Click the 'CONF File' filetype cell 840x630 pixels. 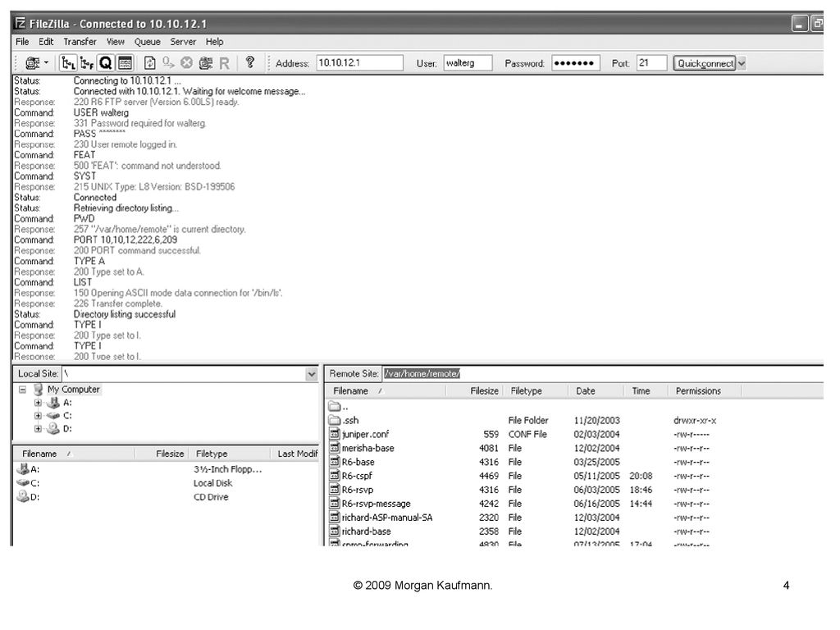(x=527, y=435)
